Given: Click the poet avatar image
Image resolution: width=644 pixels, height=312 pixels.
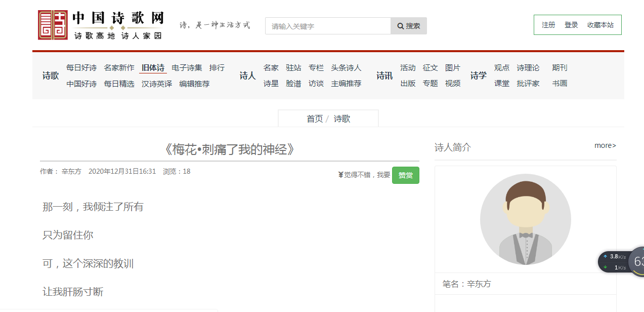Looking at the screenshot, I should [525, 219].
